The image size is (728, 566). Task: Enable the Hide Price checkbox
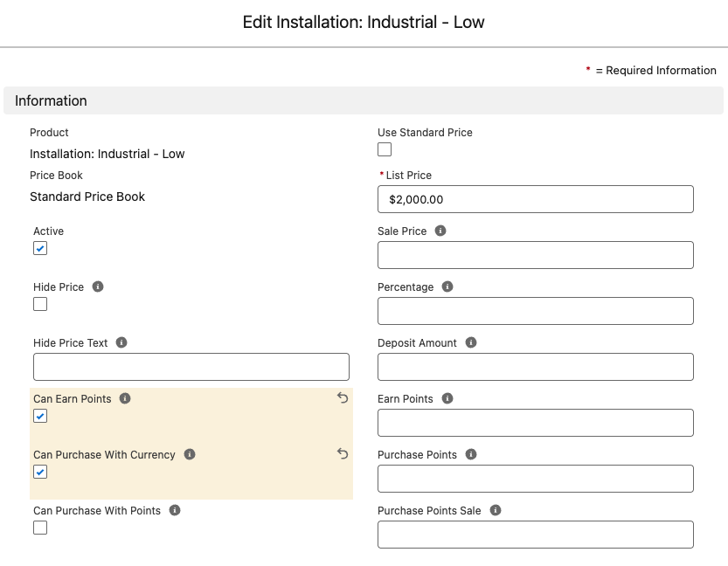(x=40, y=305)
